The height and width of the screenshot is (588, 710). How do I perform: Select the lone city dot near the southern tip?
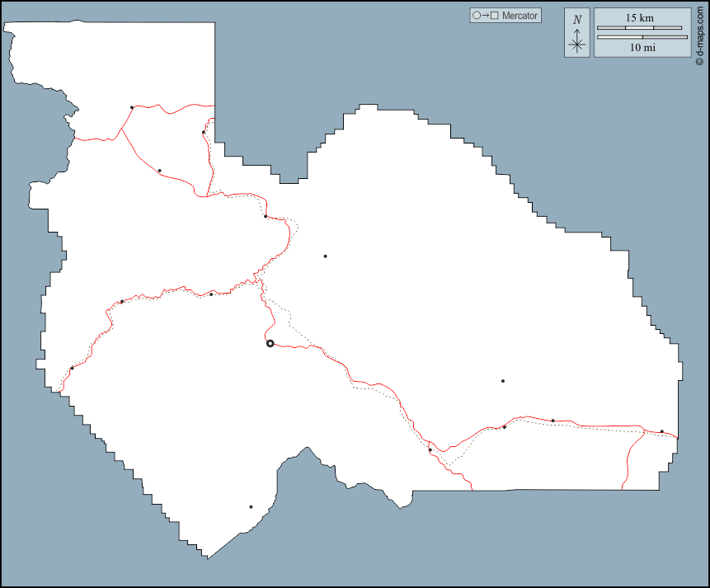coord(251,507)
